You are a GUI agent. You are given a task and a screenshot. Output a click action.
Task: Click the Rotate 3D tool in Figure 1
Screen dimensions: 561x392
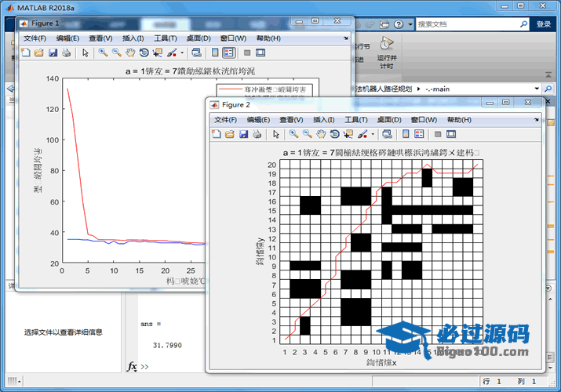click(144, 53)
